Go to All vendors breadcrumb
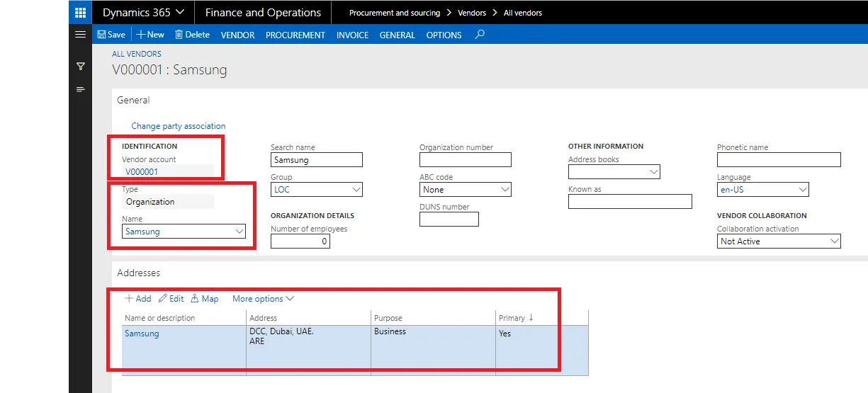Image resolution: width=868 pixels, height=393 pixels. coord(523,13)
